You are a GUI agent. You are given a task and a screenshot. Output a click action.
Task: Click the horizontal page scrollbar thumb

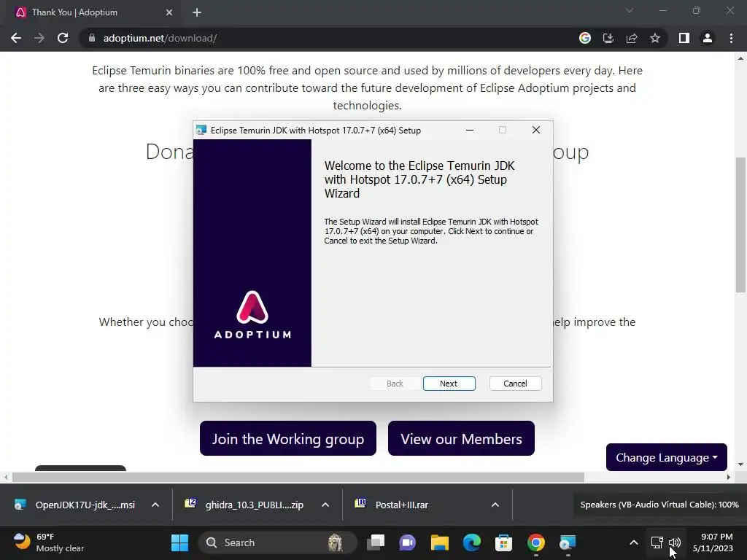coord(298,477)
